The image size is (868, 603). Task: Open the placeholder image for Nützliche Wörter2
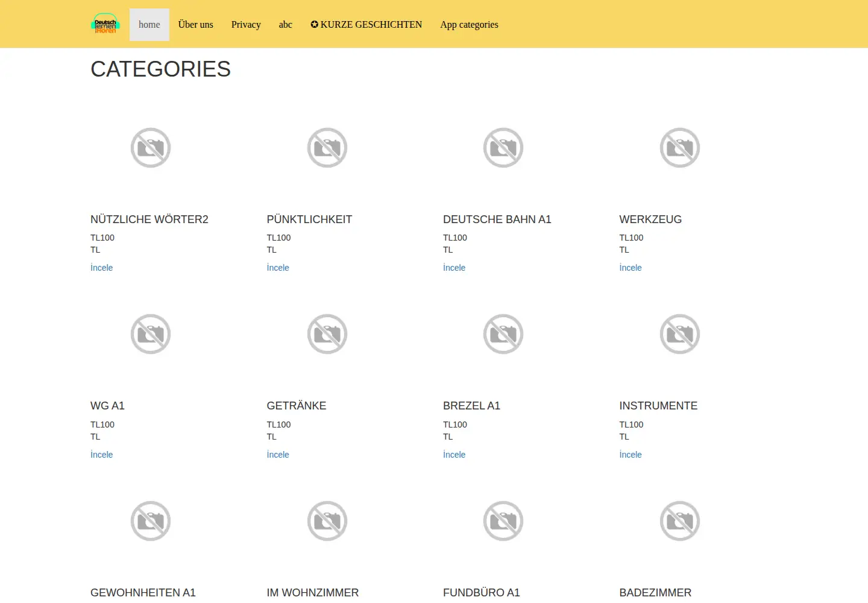click(x=151, y=148)
